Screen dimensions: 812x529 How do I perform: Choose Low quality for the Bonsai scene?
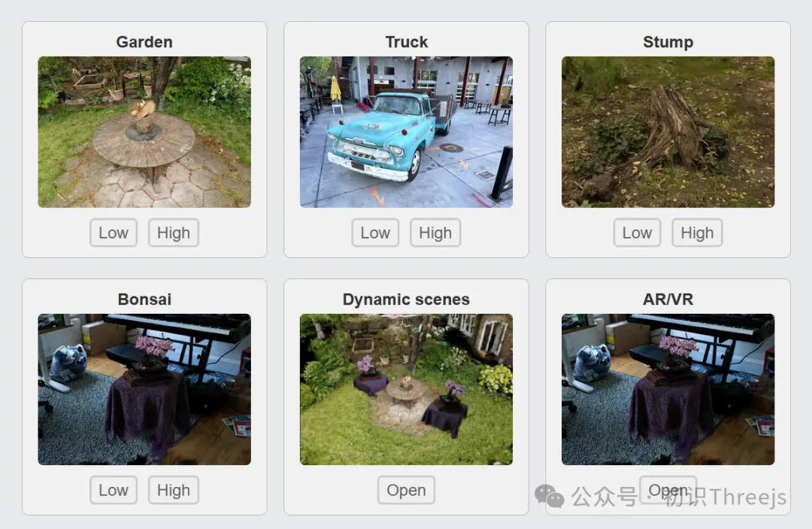click(x=114, y=490)
